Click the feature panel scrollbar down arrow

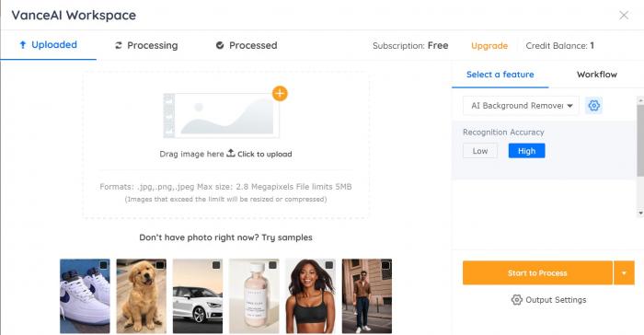tap(640, 213)
